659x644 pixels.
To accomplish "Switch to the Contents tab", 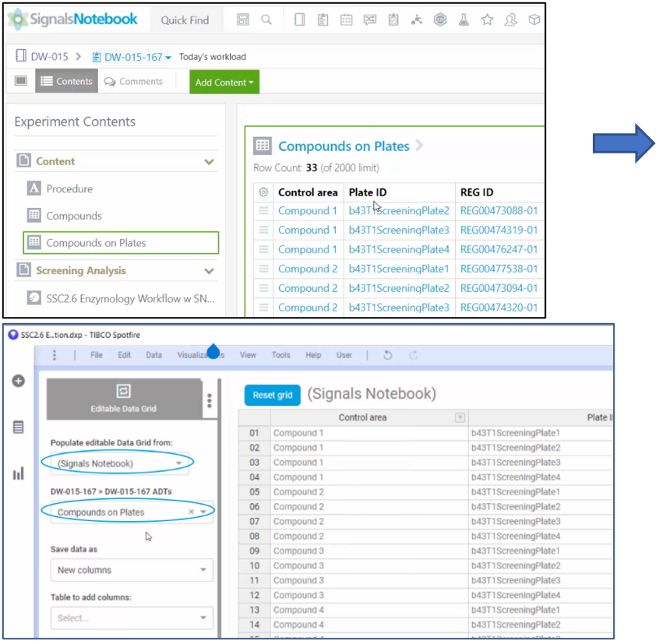I will tap(66, 81).
